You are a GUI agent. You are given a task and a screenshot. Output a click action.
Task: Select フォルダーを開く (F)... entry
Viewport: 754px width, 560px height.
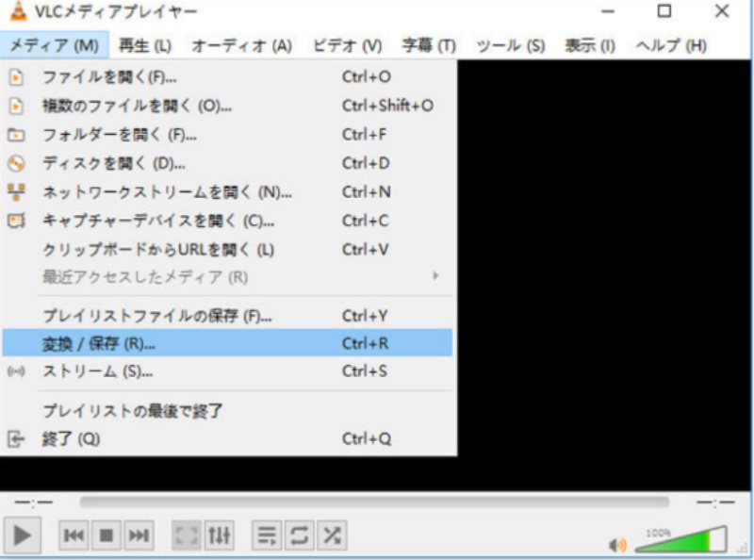[x=227, y=135]
